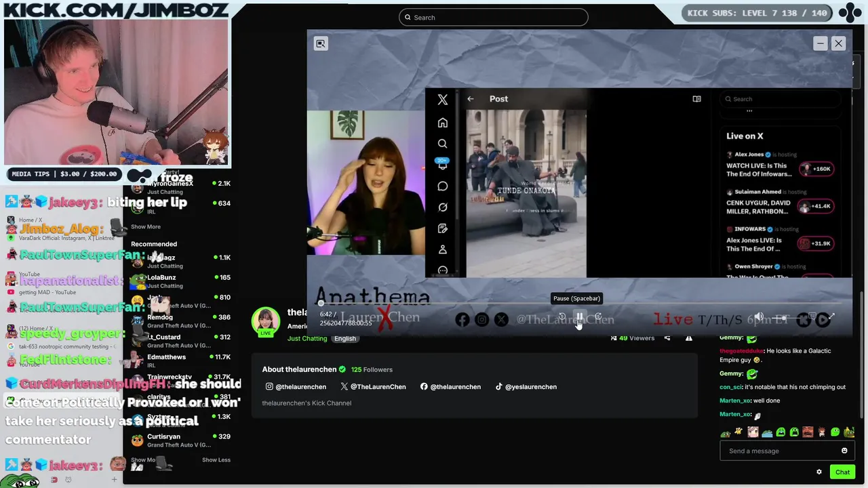
Task: Expand following list with Show More
Action: click(x=146, y=226)
